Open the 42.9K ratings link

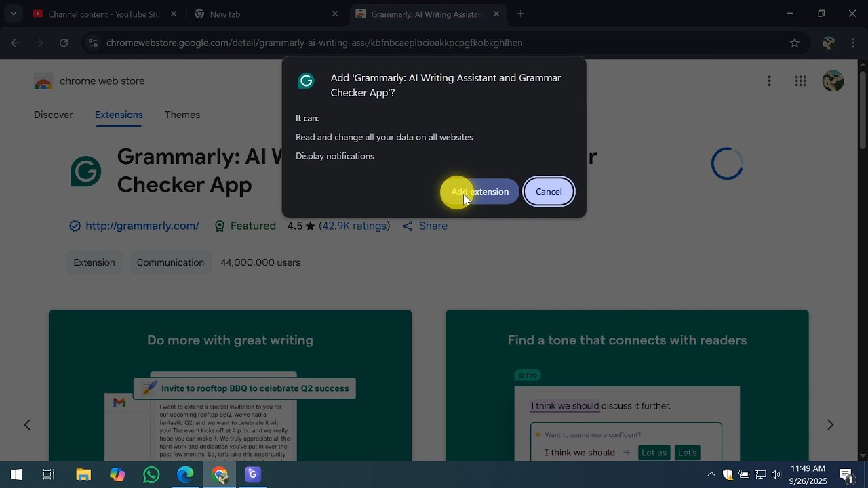[x=355, y=226]
